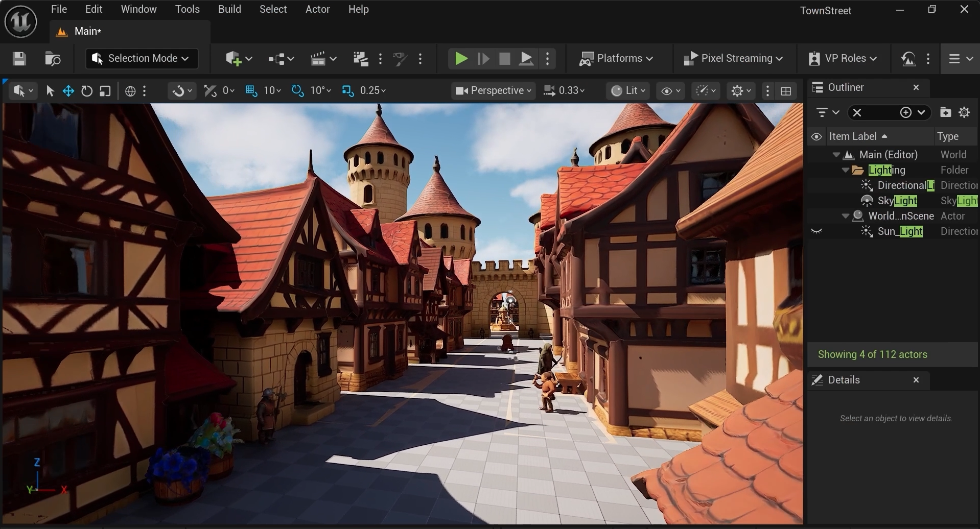Open the Content Browser toolbar icon
The image size is (980, 529).
[x=53, y=59]
